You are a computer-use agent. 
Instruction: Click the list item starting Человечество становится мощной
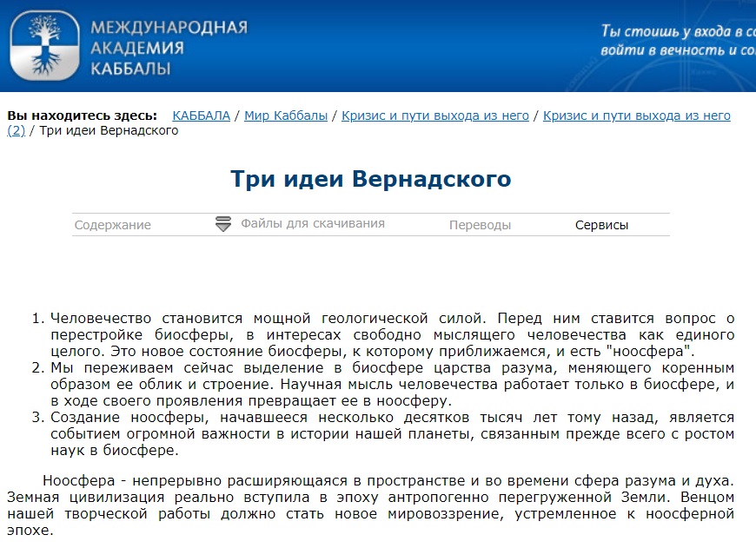point(393,335)
